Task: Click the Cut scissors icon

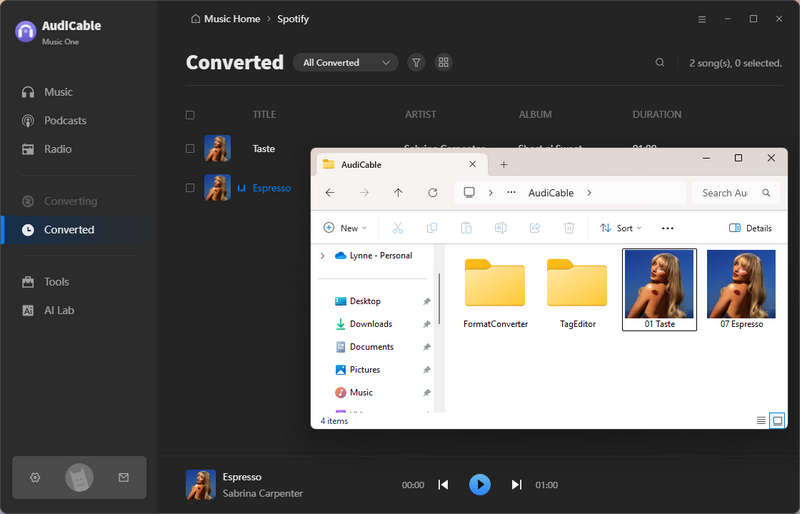Action: [397, 228]
